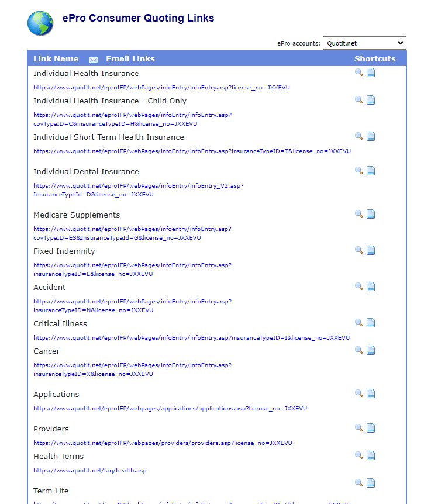The width and height of the screenshot is (431, 504).
Task: Click the magnifier icon for Fixed Indemnity
Action: pyautogui.click(x=358, y=250)
